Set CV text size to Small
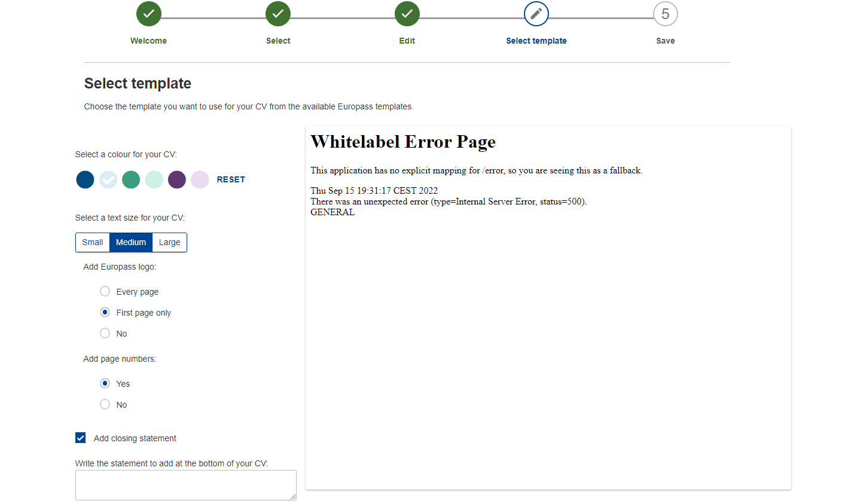The image size is (845, 504). point(93,242)
